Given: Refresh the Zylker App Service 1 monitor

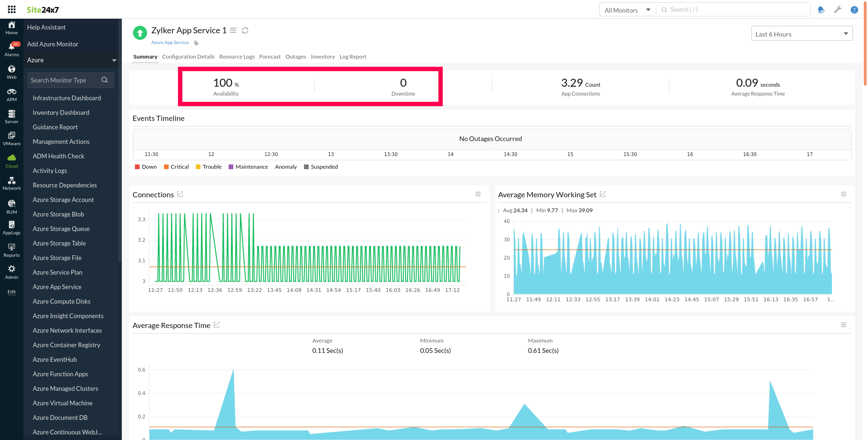Looking at the screenshot, I should [x=245, y=30].
